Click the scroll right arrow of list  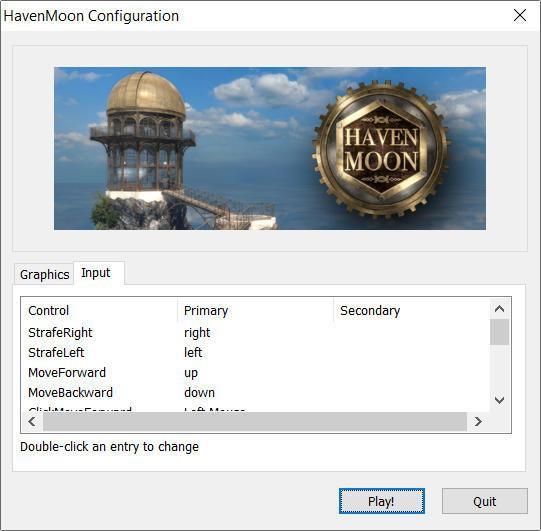478,421
